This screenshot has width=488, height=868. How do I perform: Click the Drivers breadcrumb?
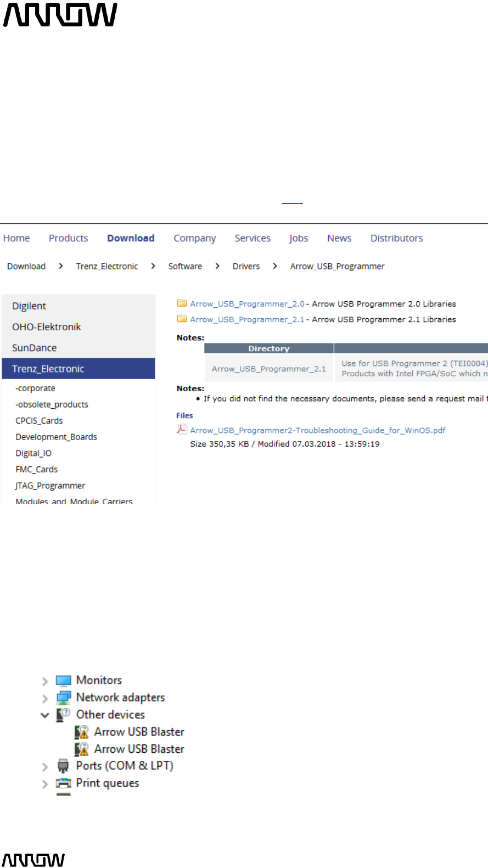tap(246, 266)
